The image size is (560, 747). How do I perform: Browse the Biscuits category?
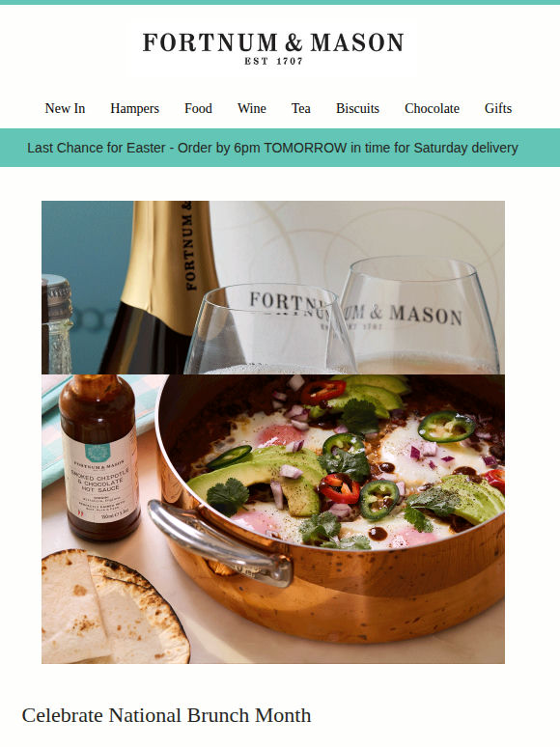pyautogui.click(x=357, y=109)
